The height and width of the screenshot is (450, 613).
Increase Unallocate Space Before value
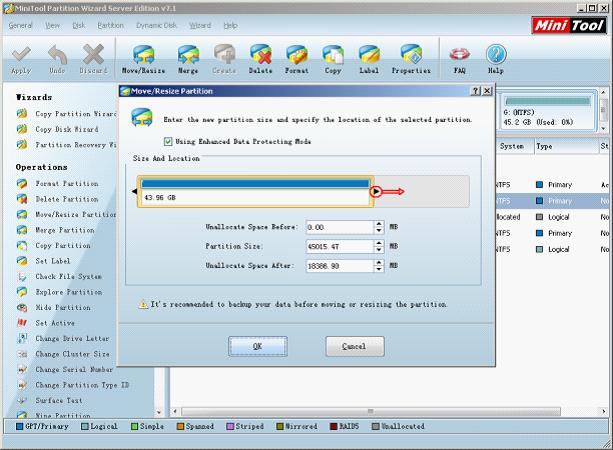coord(378,224)
